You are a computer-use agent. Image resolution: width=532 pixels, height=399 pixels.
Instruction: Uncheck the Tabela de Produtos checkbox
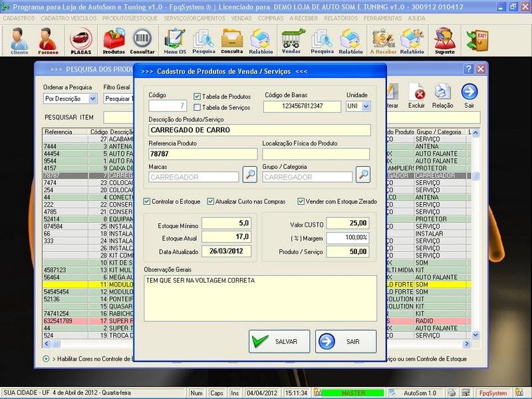pyautogui.click(x=197, y=96)
